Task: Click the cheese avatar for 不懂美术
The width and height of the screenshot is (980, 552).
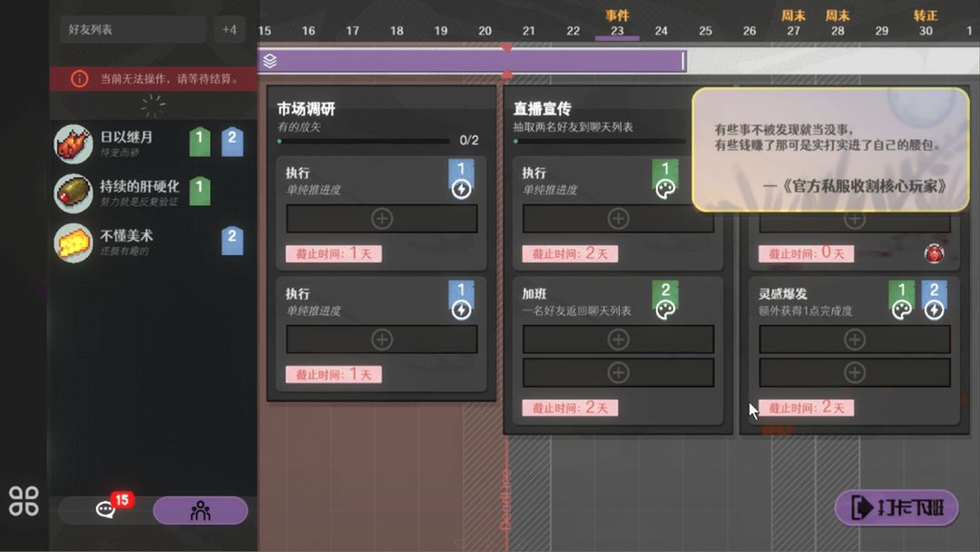Action: [x=73, y=240]
